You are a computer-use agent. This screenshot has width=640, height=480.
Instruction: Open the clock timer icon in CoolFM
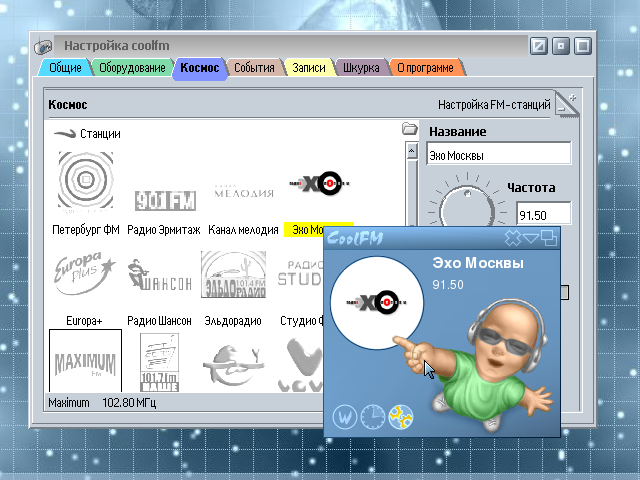373,417
